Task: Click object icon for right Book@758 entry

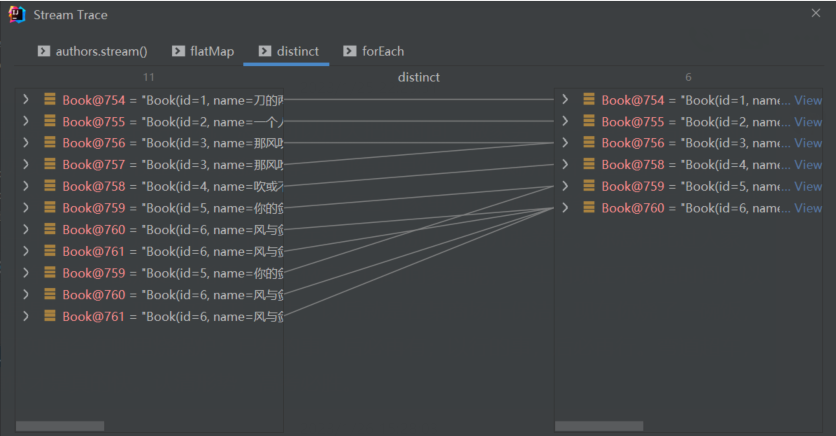Action: 589,164
